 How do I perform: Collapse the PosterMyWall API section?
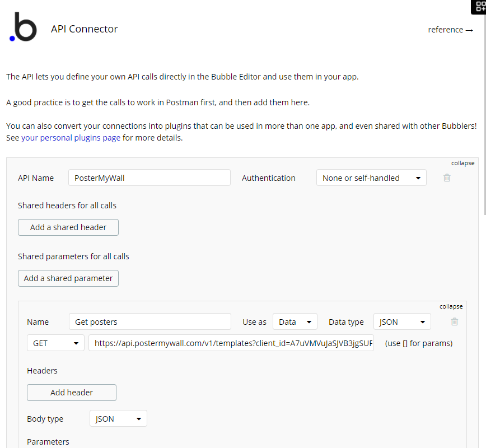point(462,163)
